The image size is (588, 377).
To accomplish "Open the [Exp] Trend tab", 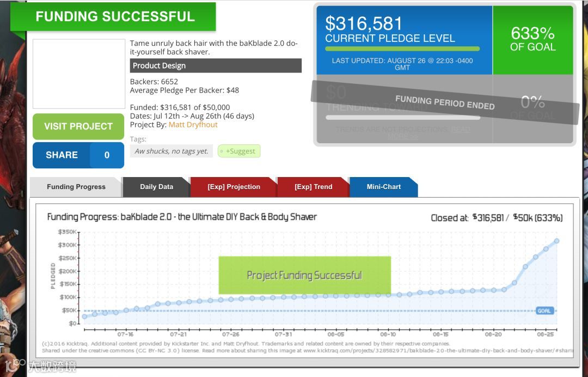I will [x=313, y=187].
